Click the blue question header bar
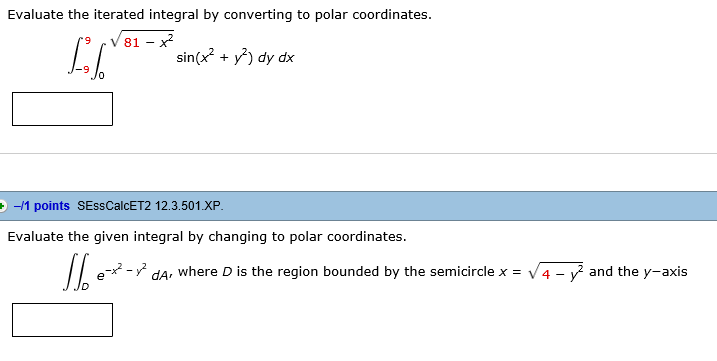This screenshot has width=717, height=361. [x=358, y=206]
